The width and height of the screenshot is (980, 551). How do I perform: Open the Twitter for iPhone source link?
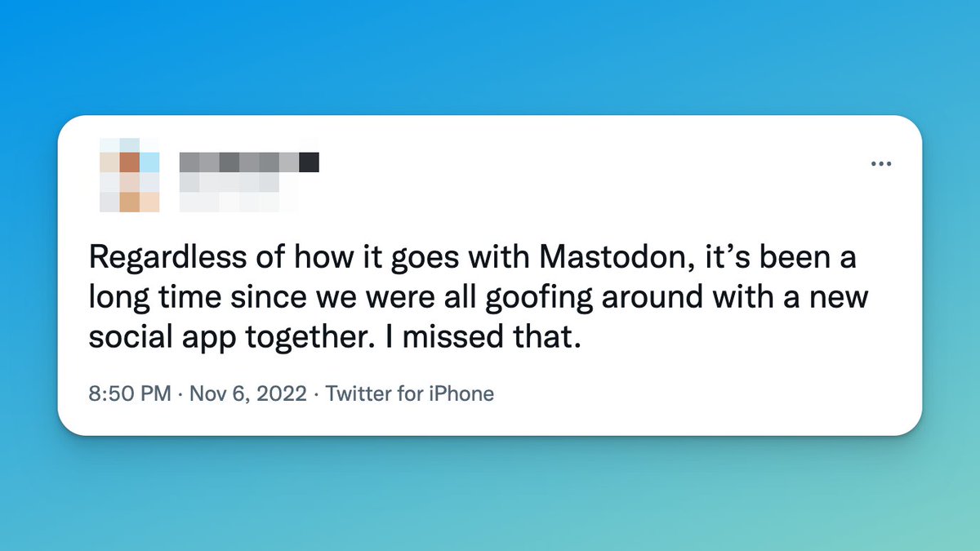click(x=409, y=394)
